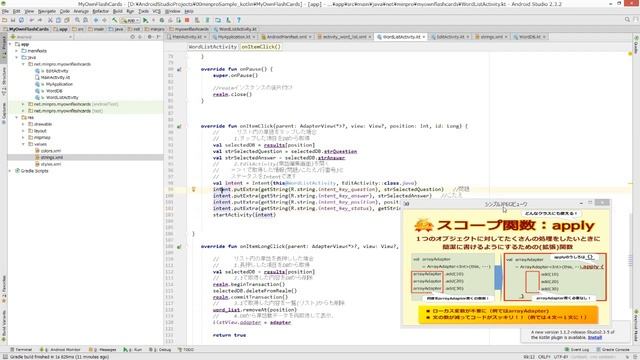The height and width of the screenshot is (360, 640).
Task: Collapse the values folder
Action: (x=23, y=144)
